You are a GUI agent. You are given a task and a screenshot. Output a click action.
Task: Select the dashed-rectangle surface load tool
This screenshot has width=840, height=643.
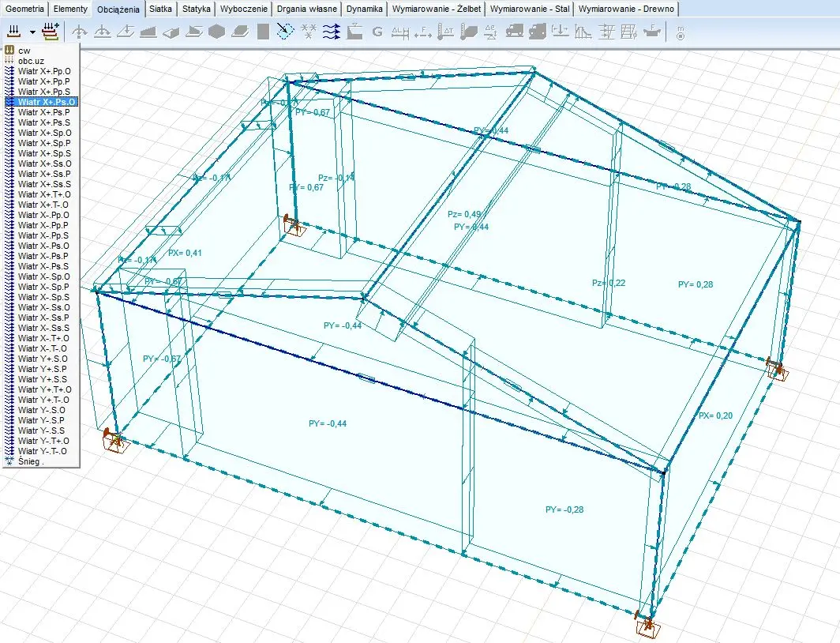point(286,32)
